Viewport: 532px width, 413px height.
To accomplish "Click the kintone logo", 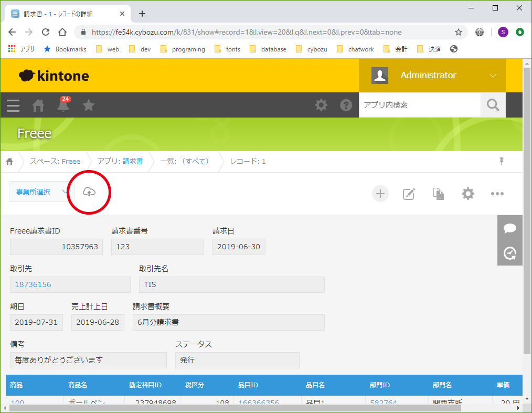I will tap(54, 76).
